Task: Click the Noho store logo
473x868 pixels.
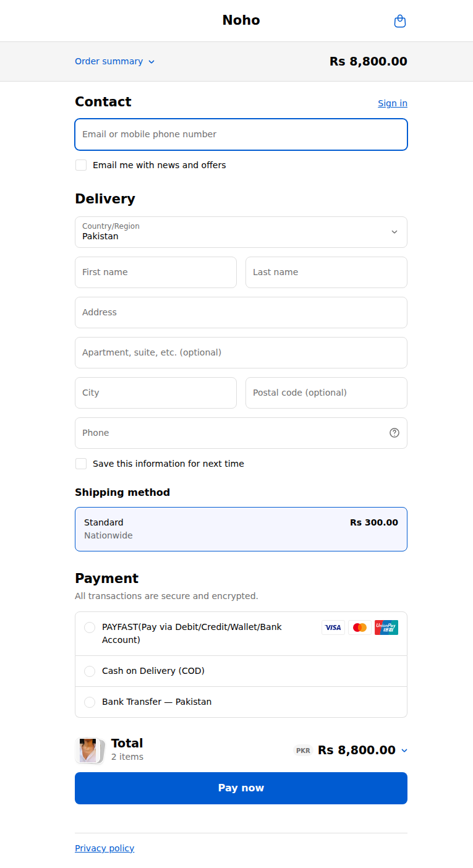Action: pyautogui.click(x=241, y=20)
